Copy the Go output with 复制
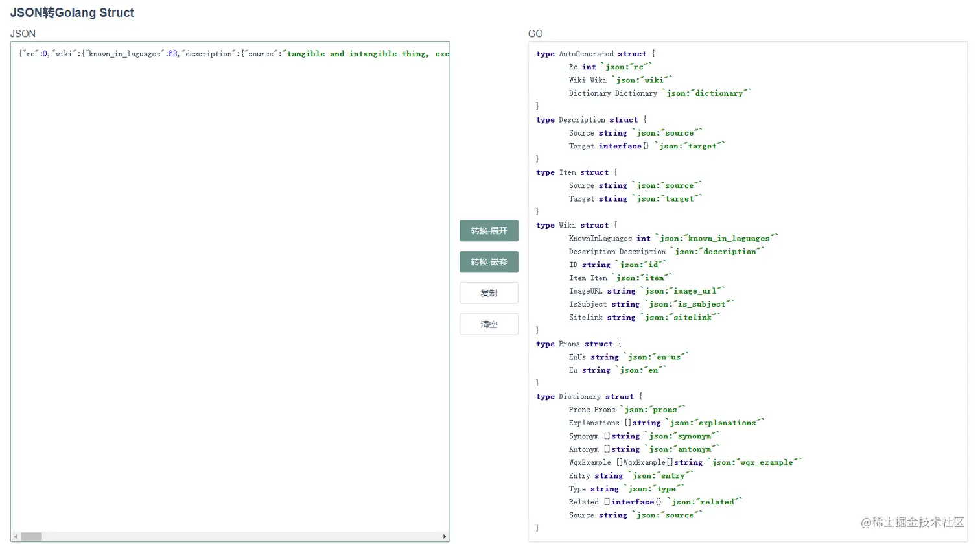 click(489, 293)
